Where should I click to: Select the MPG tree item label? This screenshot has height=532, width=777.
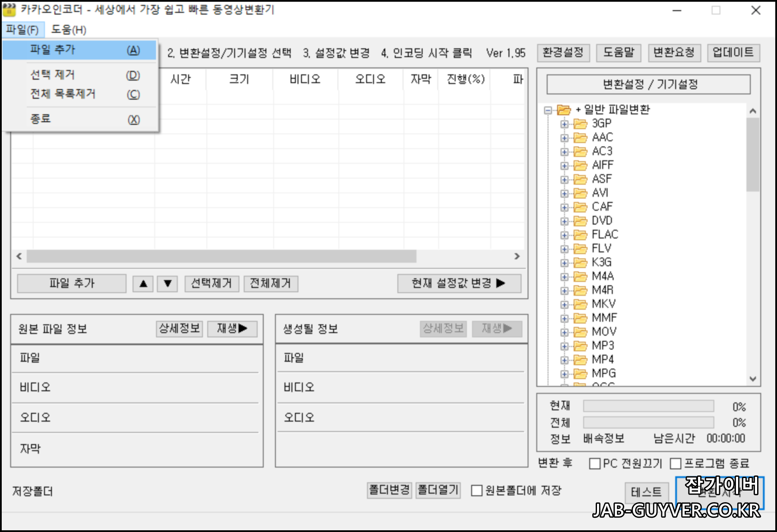click(603, 373)
